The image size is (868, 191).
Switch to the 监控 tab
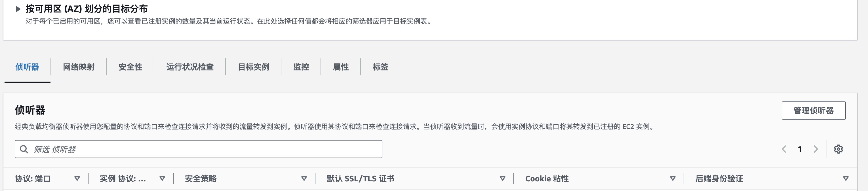301,67
